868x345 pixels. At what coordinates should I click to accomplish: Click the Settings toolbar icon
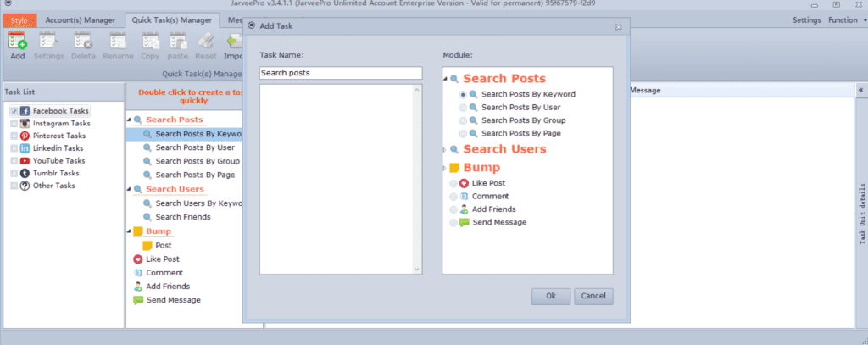point(48,41)
